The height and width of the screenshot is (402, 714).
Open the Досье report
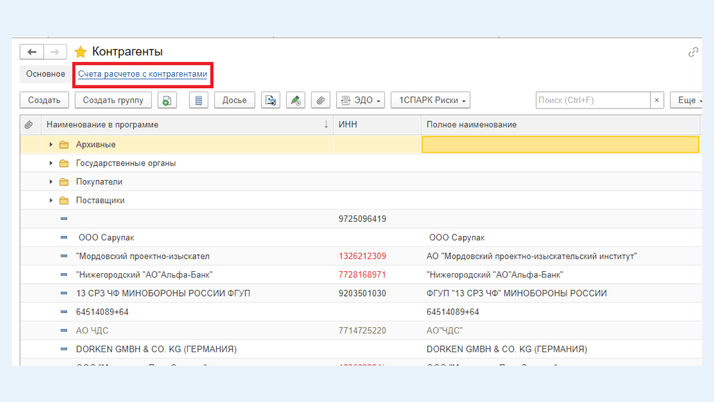234,100
